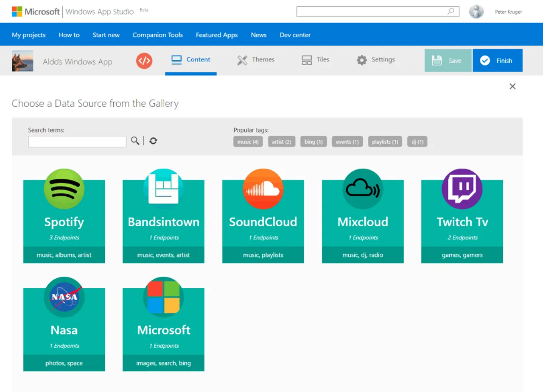This screenshot has height=392, width=543.
Task: Click the Bandsintown card title
Action: pyautogui.click(x=163, y=222)
